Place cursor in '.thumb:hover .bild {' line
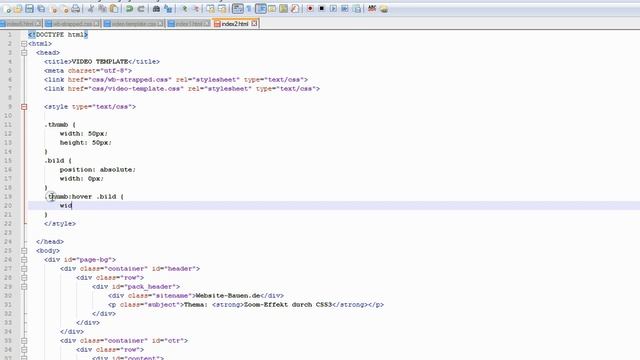 [84, 197]
